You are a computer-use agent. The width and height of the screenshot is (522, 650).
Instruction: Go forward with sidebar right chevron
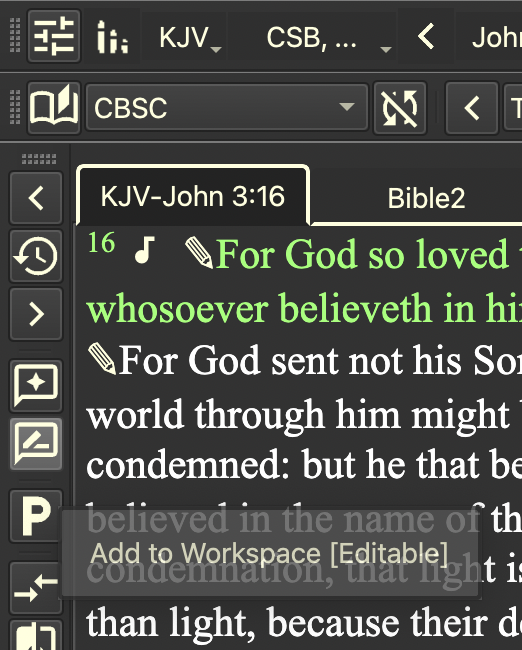coord(36,314)
